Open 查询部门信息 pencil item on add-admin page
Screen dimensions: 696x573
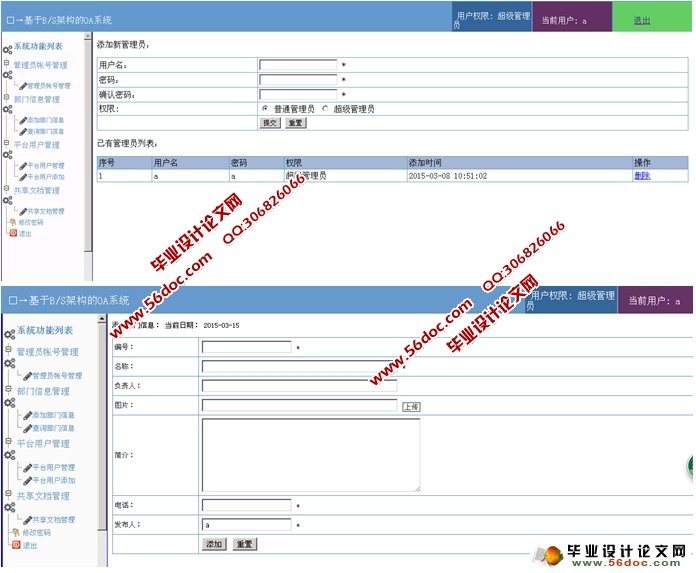click(x=42, y=131)
